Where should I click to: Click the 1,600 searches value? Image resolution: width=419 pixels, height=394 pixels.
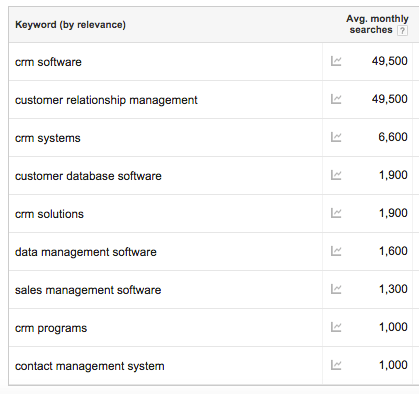click(x=393, y=251)
